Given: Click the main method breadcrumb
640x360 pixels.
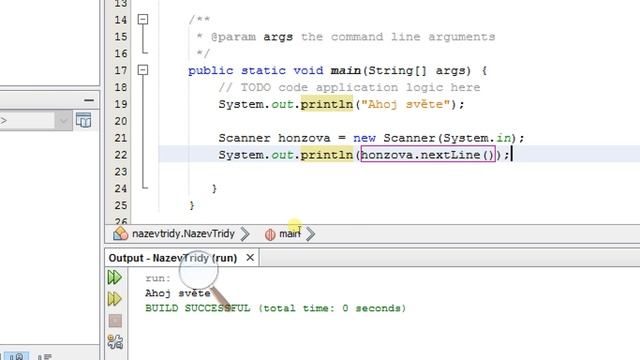Looking at the screenshot, I should [289, 234].
